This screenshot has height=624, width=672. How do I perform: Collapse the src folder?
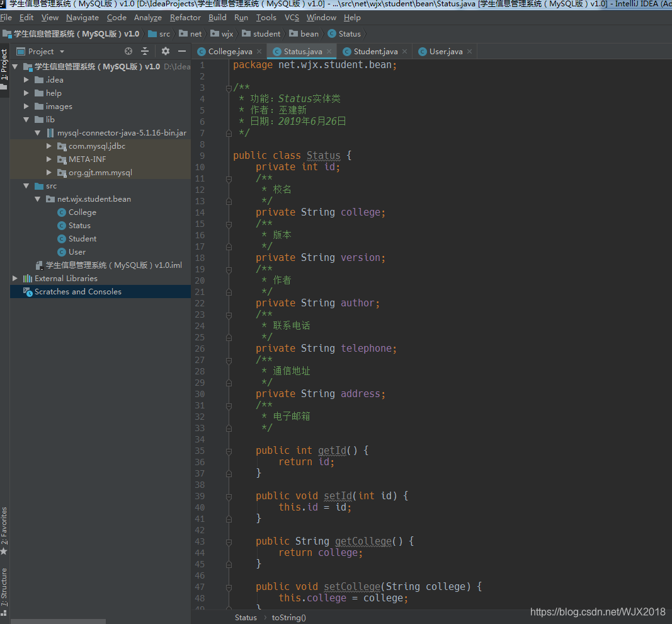coord(26,186)
